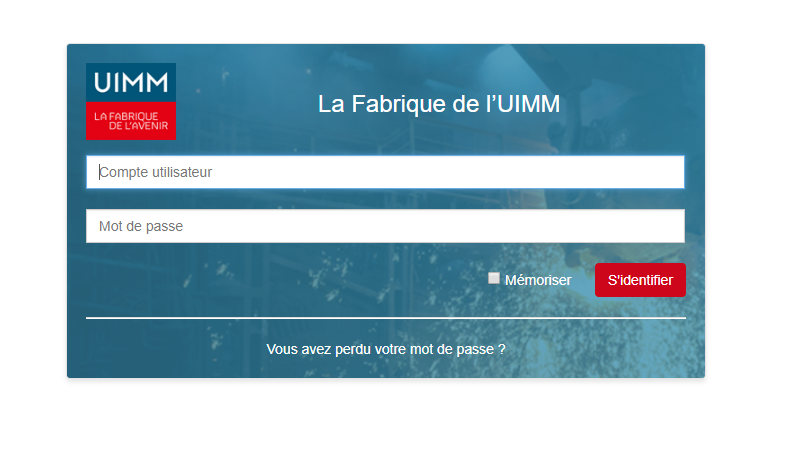Click the 'La Fabrique de l'UIMM' heading

pos(439,104)
